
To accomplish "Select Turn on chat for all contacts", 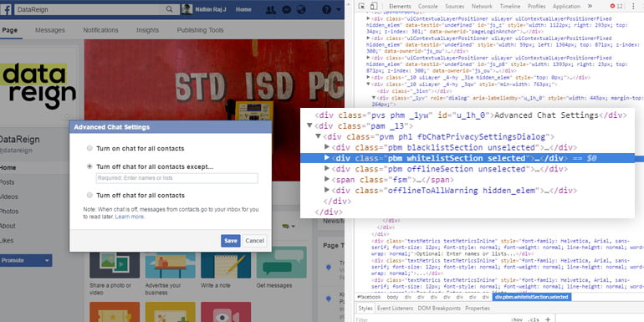I will (x=89, y=148).
